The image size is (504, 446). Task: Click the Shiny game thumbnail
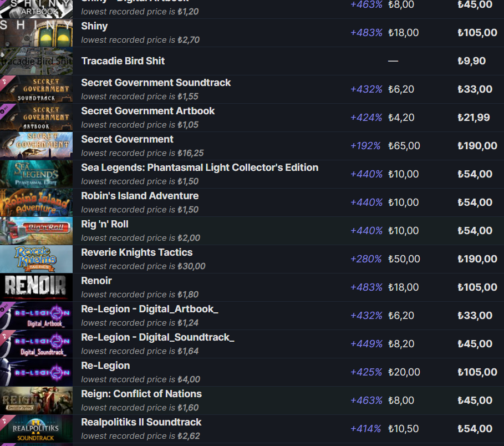click(37, 33)
